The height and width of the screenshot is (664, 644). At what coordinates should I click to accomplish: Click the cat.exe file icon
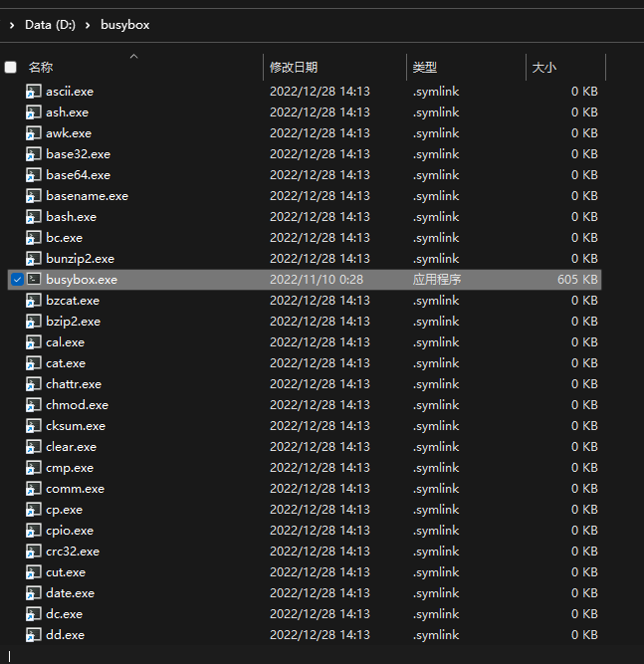[34, 363]
